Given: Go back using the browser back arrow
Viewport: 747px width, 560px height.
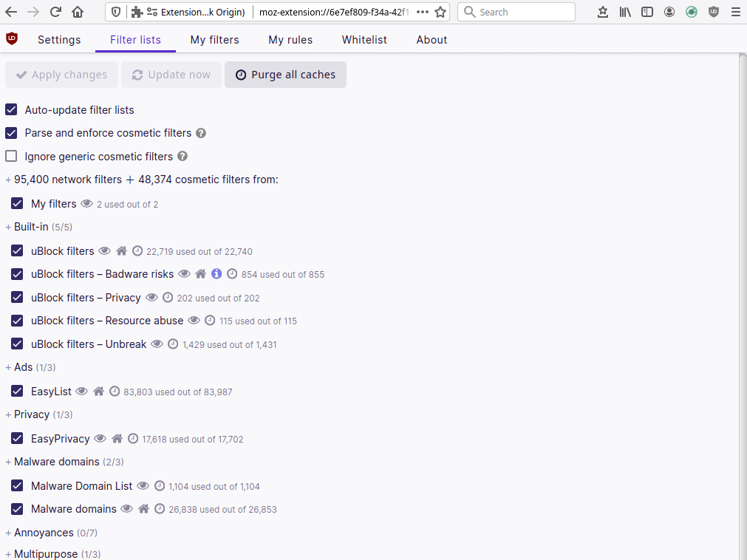Looking at the screenshot, I should [x=11, y=12].
